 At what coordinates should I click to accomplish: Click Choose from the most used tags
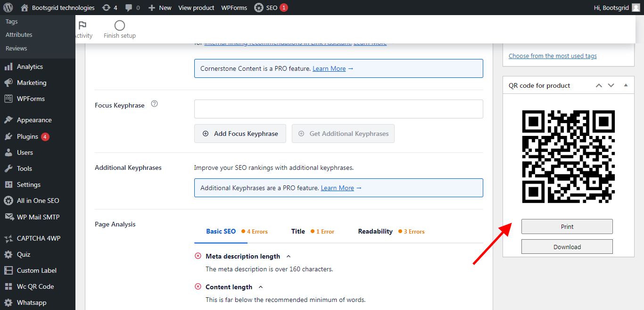coord(553,56)
